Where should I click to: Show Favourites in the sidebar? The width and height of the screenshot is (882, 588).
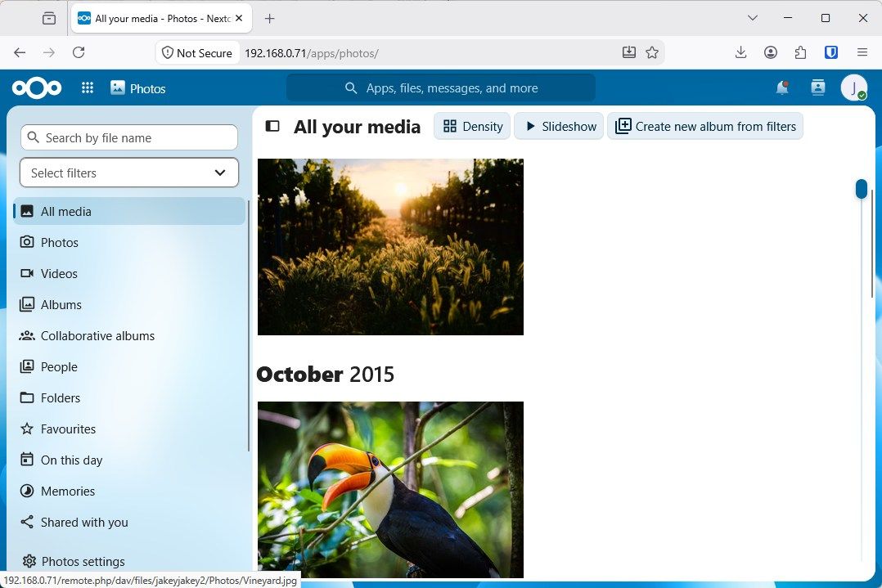(129, 429)
